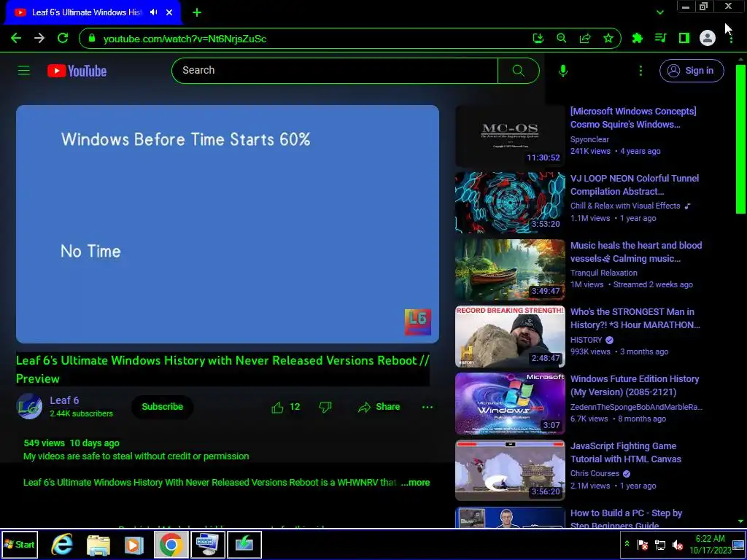The width and height of the screenshot is (747, 560).
Task: Open YouTube settings three-dot menu
Action: point(640,71)
